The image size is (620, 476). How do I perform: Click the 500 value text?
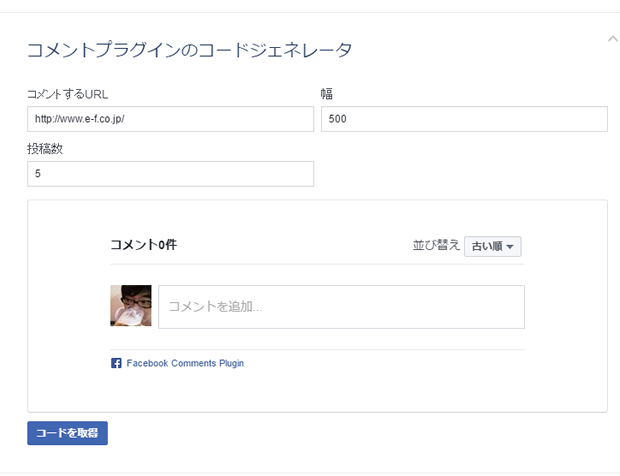[337, 119]
